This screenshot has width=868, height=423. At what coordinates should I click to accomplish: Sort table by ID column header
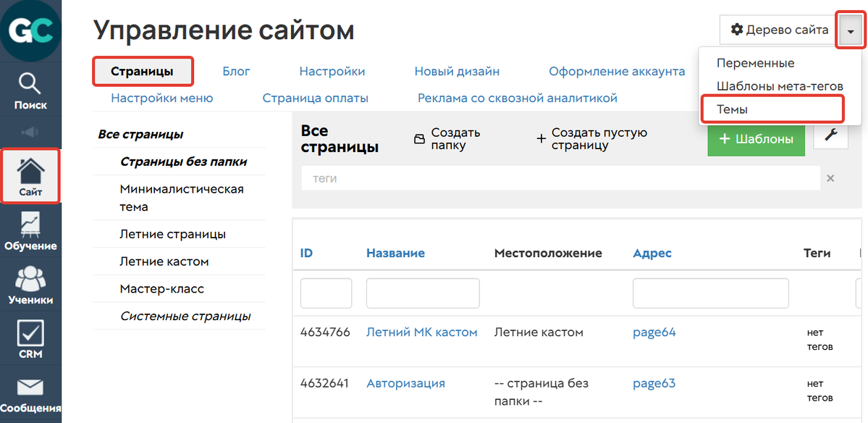coord(306,253)
